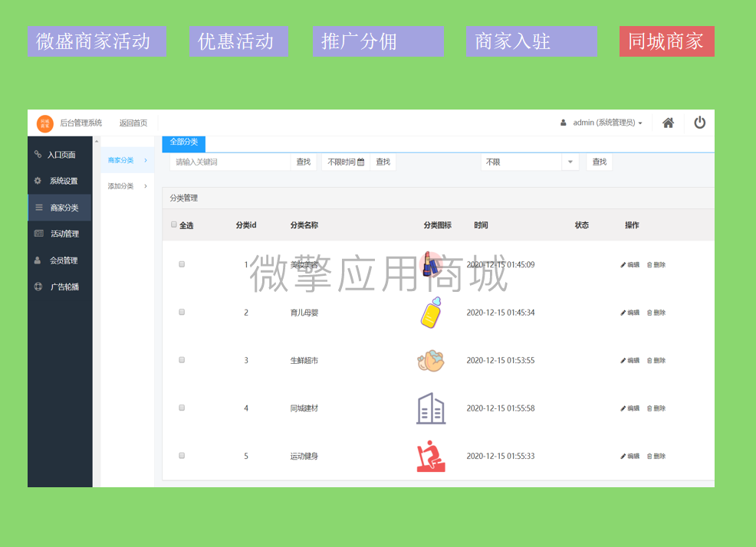Click 查找 next to 不限时间
Image resolution: width=756 pixels, height=547 pixels.
tap(383, 162)
